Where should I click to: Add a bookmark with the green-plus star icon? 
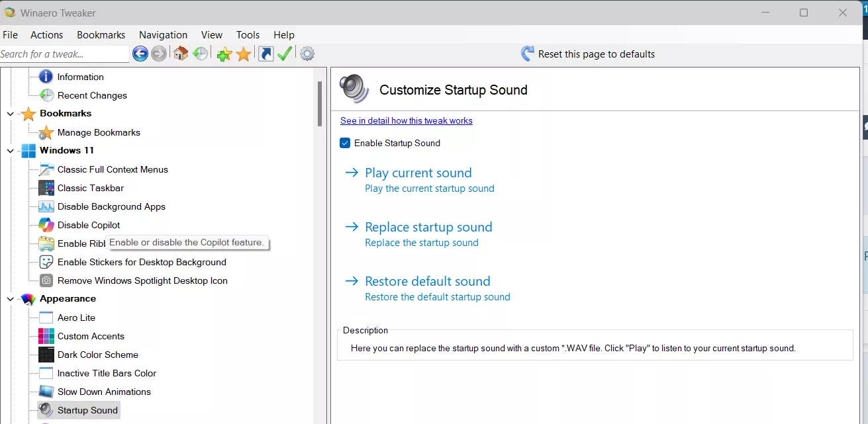click(224, 54)
